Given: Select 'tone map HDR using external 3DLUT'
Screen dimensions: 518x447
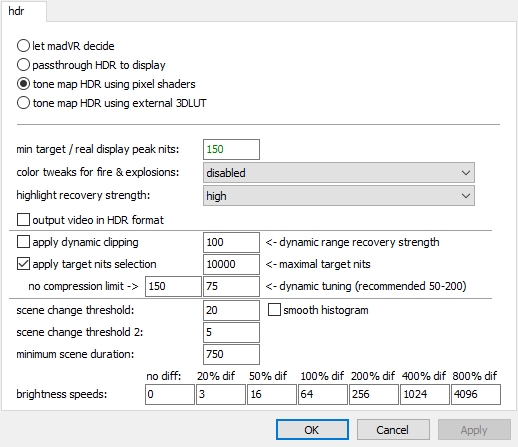Looking at the screenshot, I should pyautogui.click(x=23, y=103).
